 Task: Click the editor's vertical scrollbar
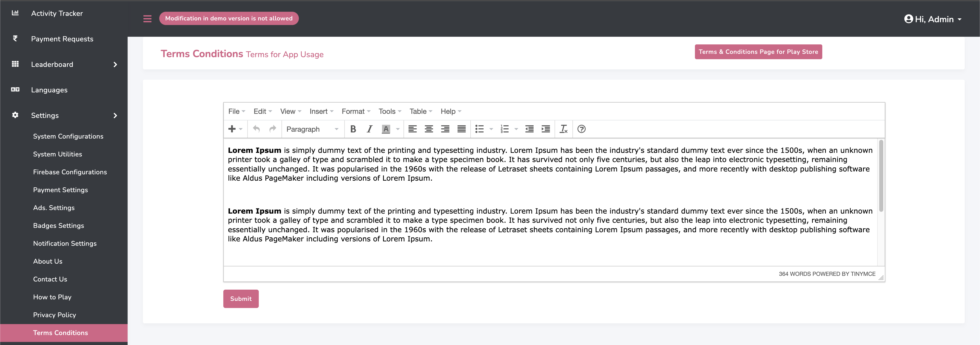(x=881, y=176)
